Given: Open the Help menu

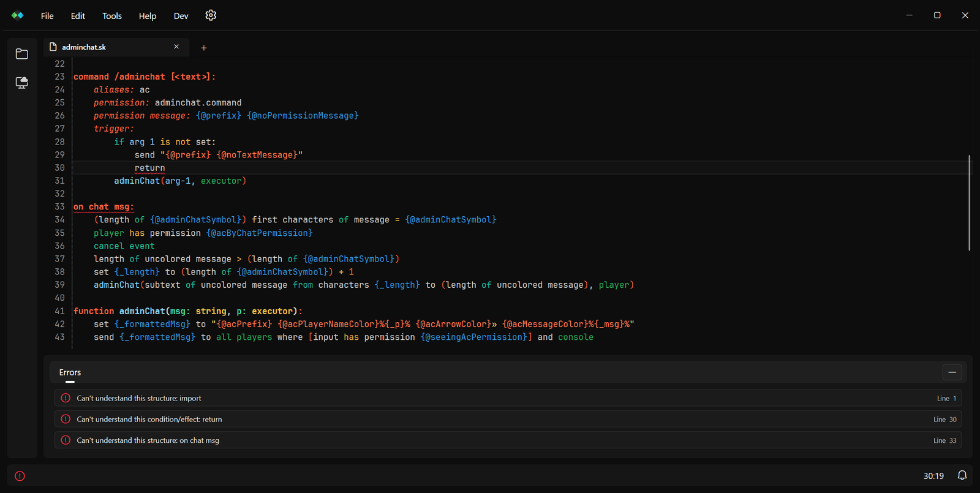Looking at the screenshot, I should click(x=148, y=16).
